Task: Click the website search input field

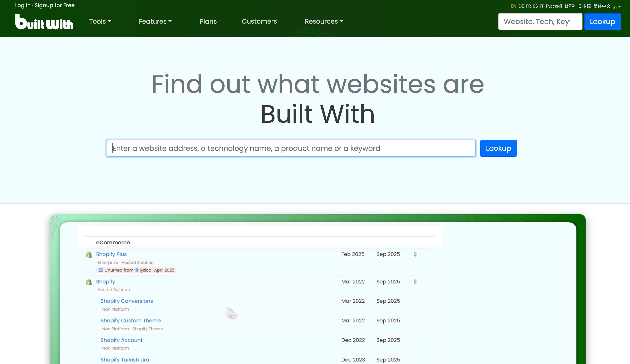Action: [290, 148]
